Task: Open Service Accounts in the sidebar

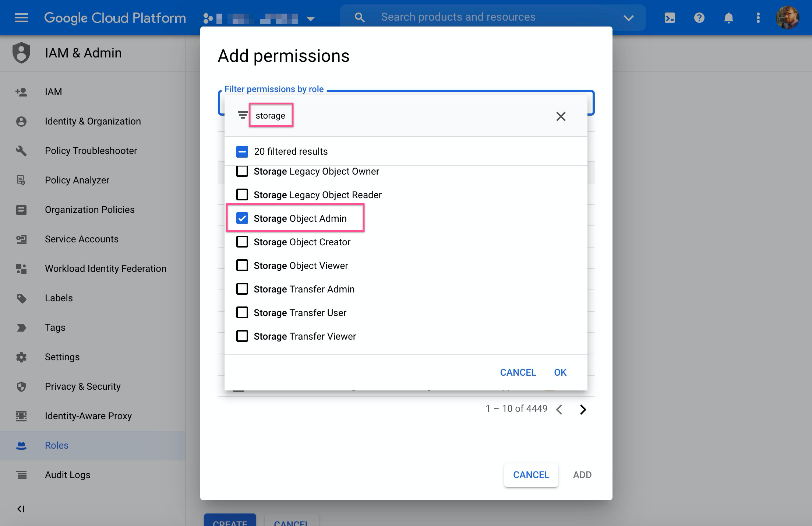Action: 81,239
